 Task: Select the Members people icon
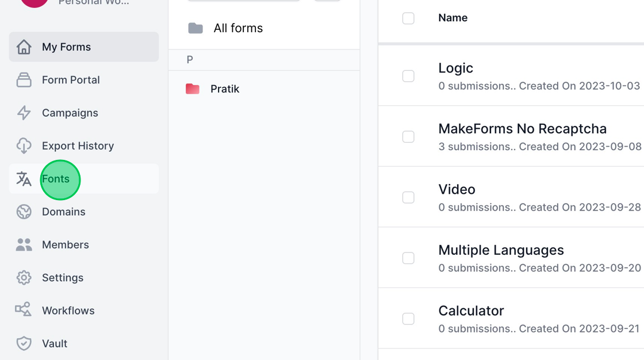(24, 244)
